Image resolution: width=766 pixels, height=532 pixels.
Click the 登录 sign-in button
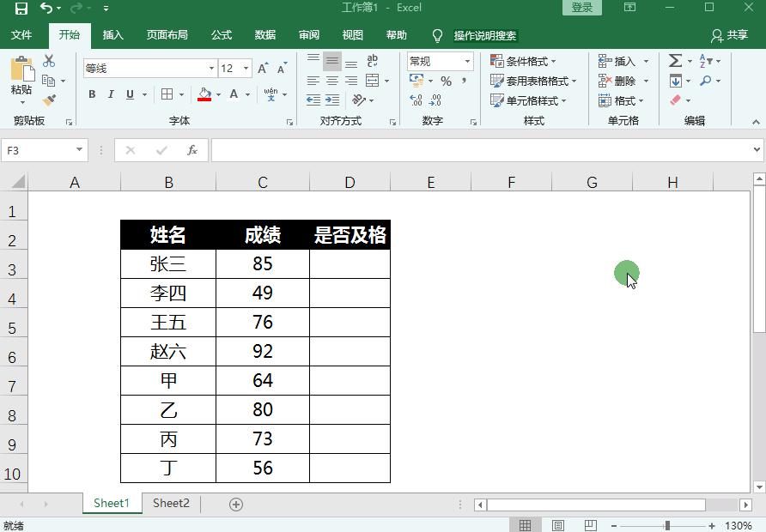pyautogui.click(x=582, y=8)
